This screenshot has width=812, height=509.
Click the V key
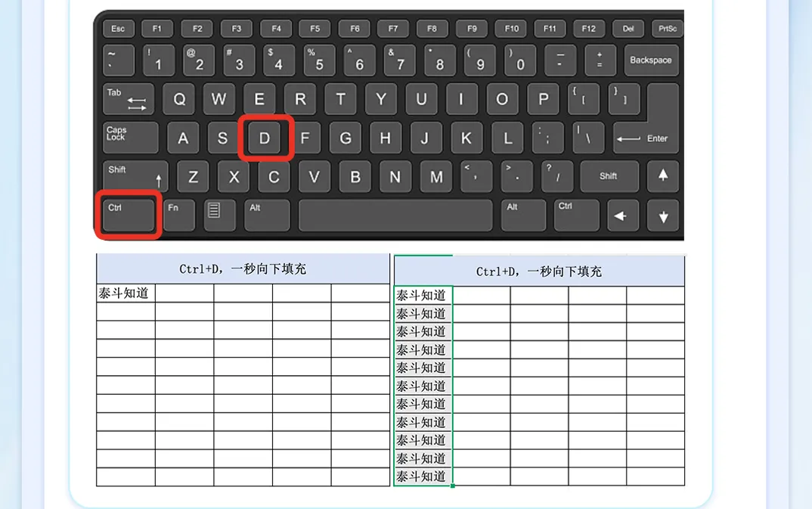315,176
